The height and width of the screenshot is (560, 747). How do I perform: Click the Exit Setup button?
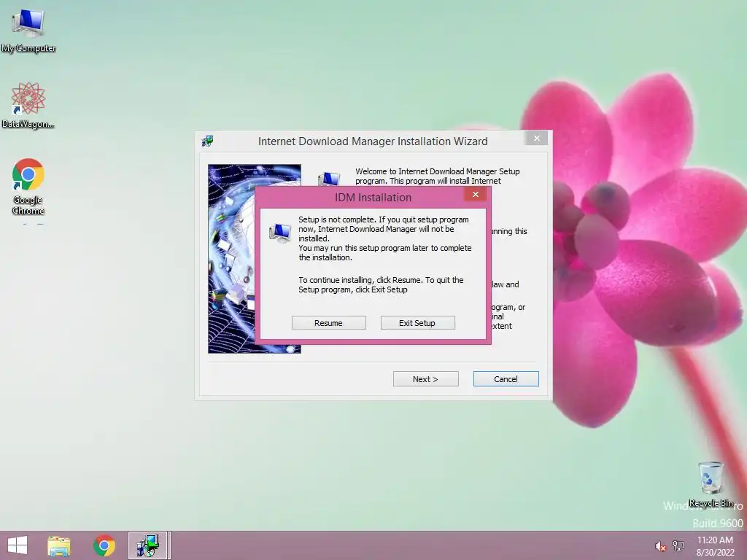pyautogui.click(x=418, y=323)
